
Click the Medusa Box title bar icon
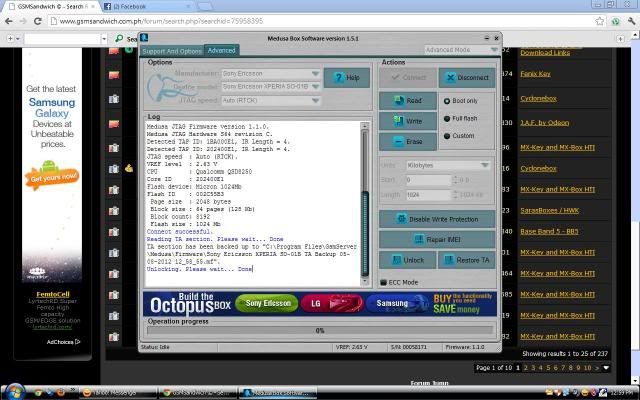[144, 38]
